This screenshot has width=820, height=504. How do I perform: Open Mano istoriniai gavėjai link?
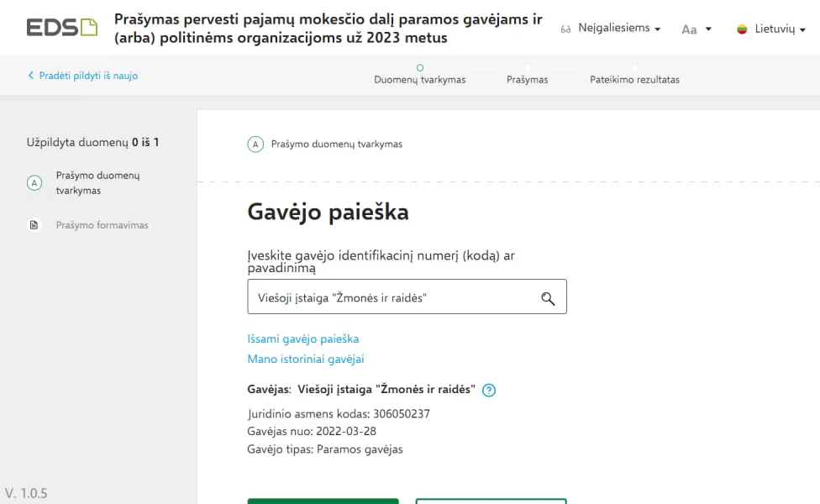304,359
